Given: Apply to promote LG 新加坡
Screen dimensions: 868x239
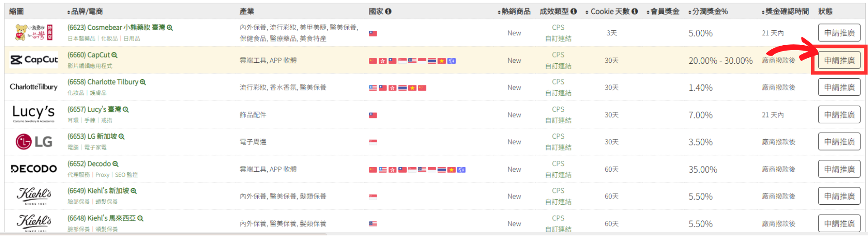Looking at the screenshot, I should point(839,142).
